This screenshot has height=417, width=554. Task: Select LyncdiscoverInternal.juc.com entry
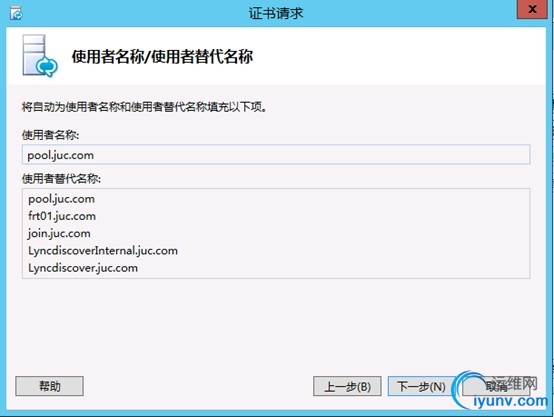tap(103, 251)
